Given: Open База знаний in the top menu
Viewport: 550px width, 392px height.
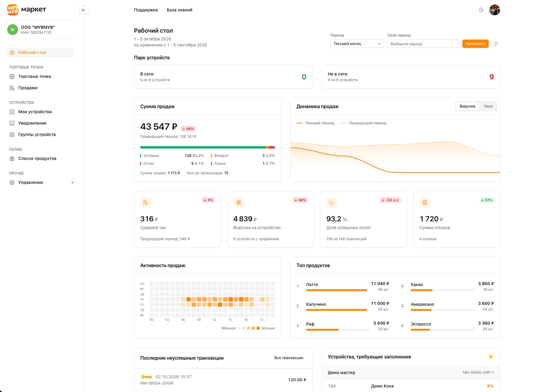Looking at the screenshot, I should [179, 10].
